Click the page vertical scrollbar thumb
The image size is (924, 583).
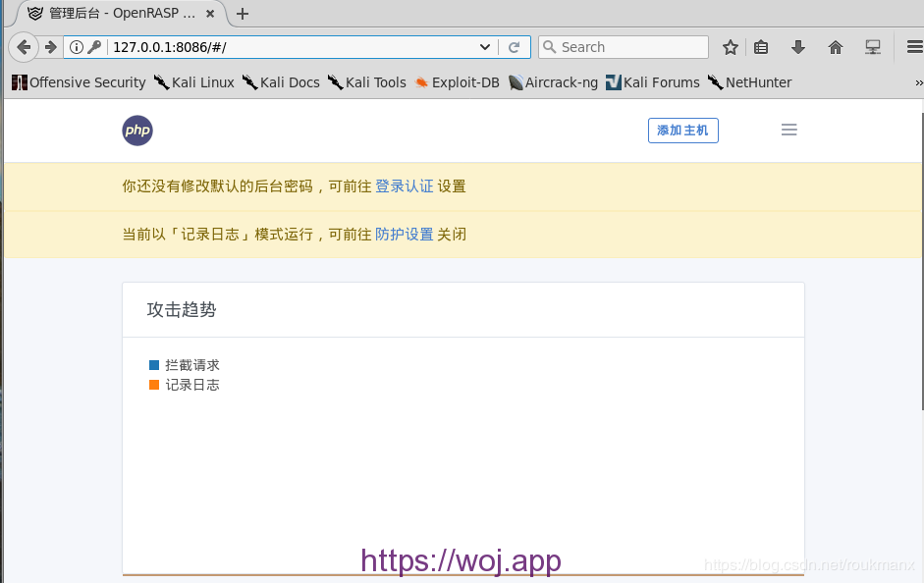coord(922,261)
